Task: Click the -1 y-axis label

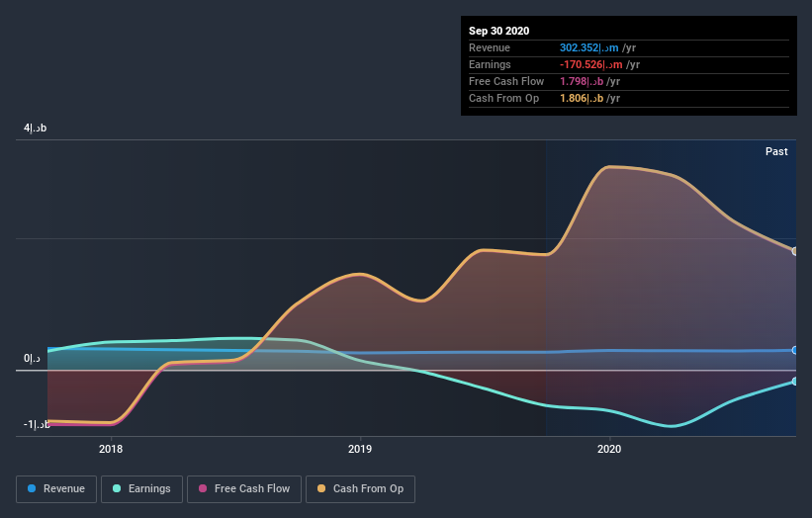Action: (x=37, y=424)
